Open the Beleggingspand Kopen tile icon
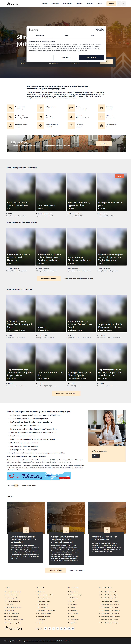 coord(41,108)
